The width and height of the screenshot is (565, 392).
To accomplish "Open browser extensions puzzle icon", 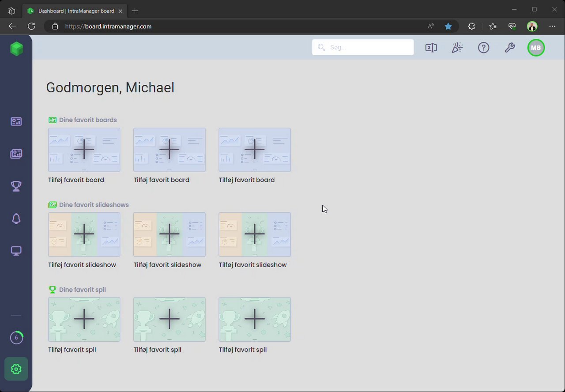I will click(x=471, y=26).
